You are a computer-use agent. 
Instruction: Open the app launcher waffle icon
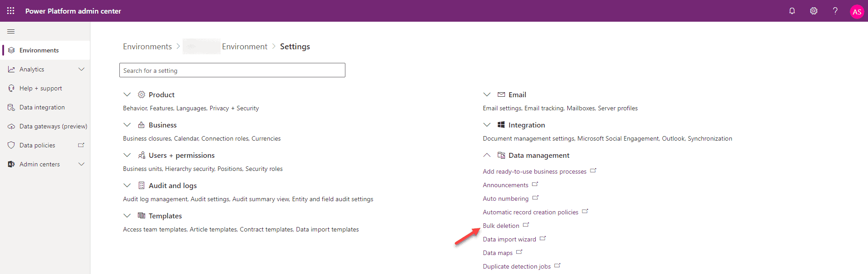(x=11, y=11)
